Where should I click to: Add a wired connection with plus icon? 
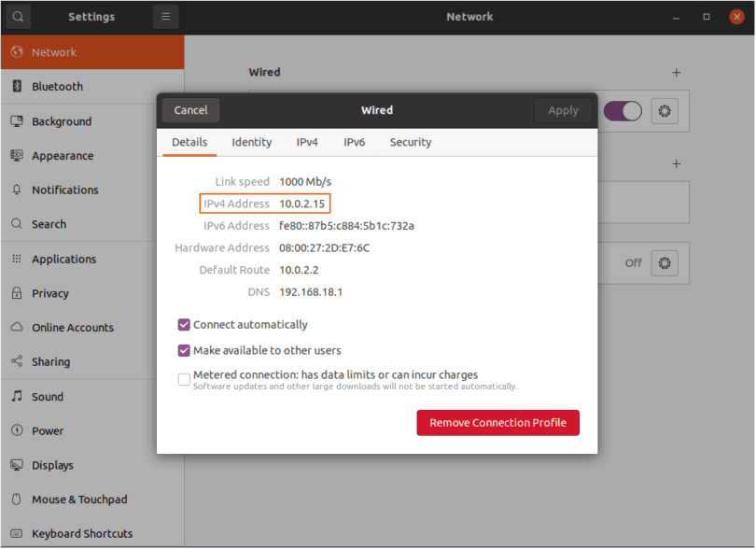677,73
